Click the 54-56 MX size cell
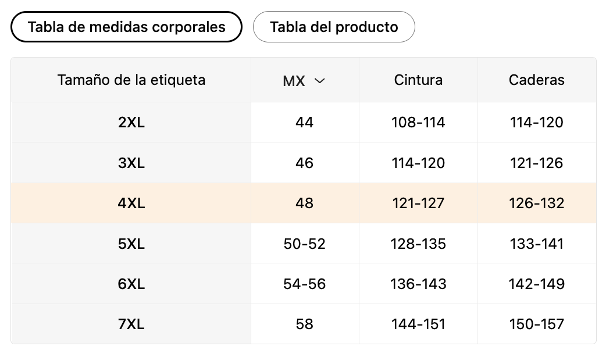 coord(305,284)
